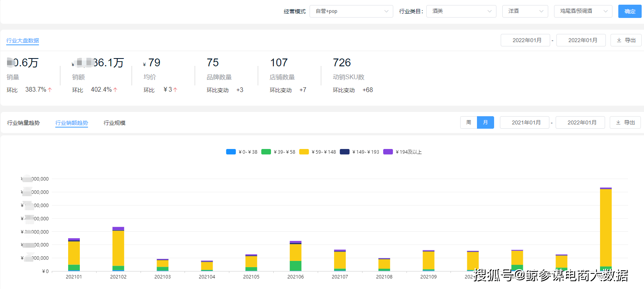The width and height of the screenshot is (644, 289).
Task: Click the 均价 upward trend arrow icon
Action: coord(175,90)
